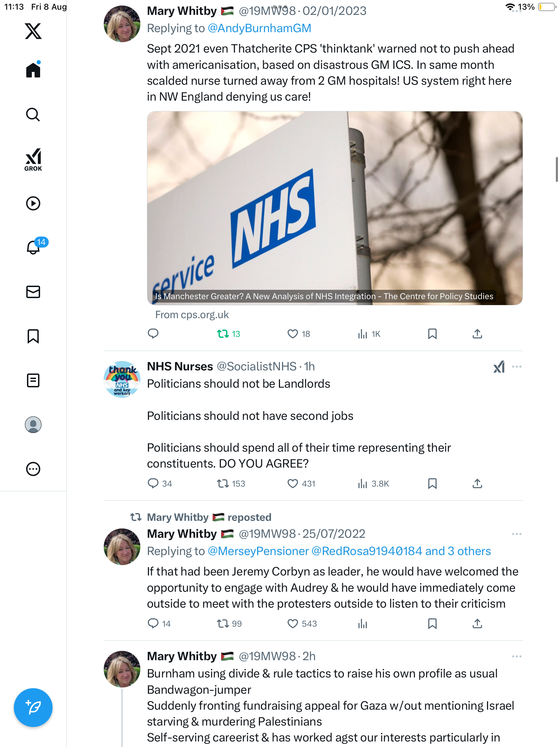Open the Notifications bell with 14 badge
This screenshot has height=747, width=560.
[34, 247]
